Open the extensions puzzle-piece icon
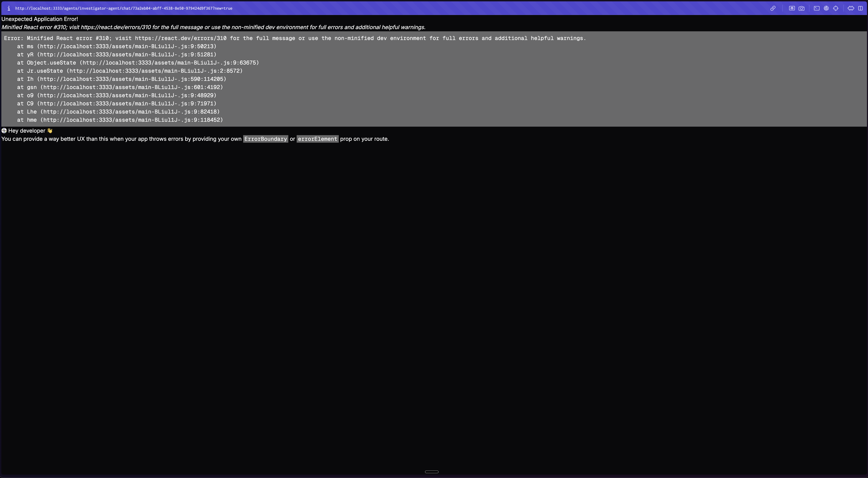 point(851,8)
